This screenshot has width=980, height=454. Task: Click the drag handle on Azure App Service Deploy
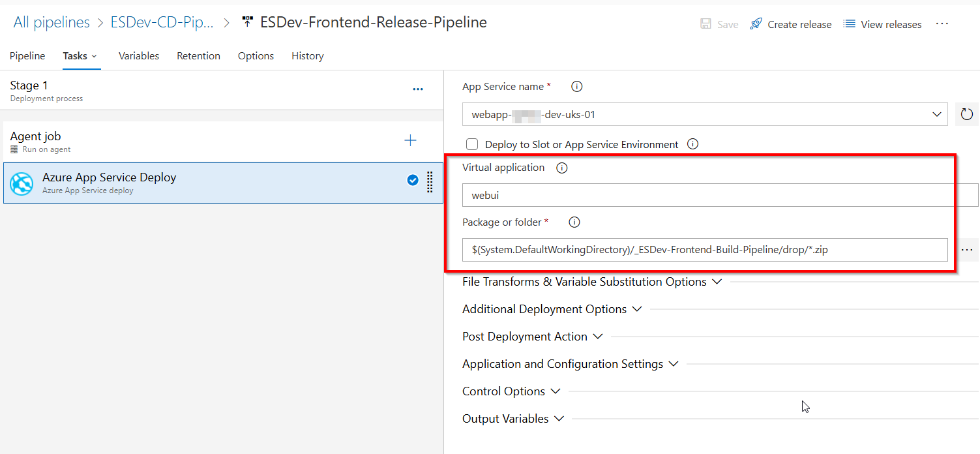coord(430,182)
